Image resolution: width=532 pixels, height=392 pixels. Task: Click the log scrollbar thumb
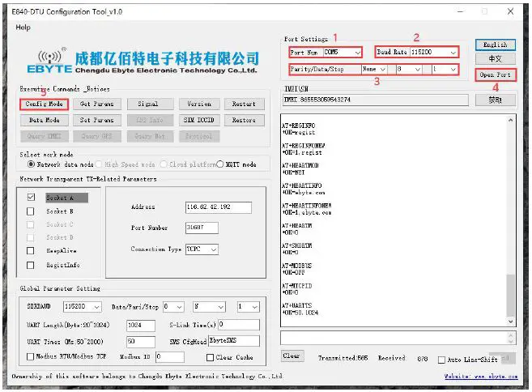click(x=511, y=296)
